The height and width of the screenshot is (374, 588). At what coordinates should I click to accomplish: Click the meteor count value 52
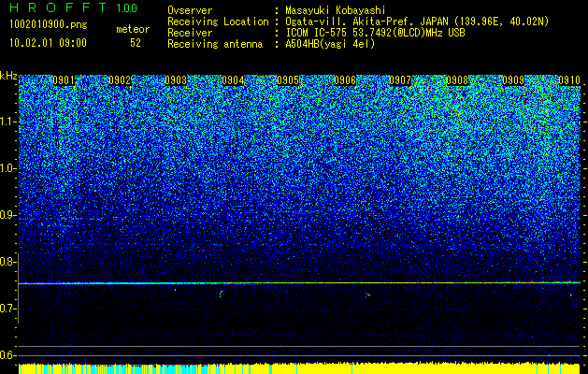click(x=136, y=43)
